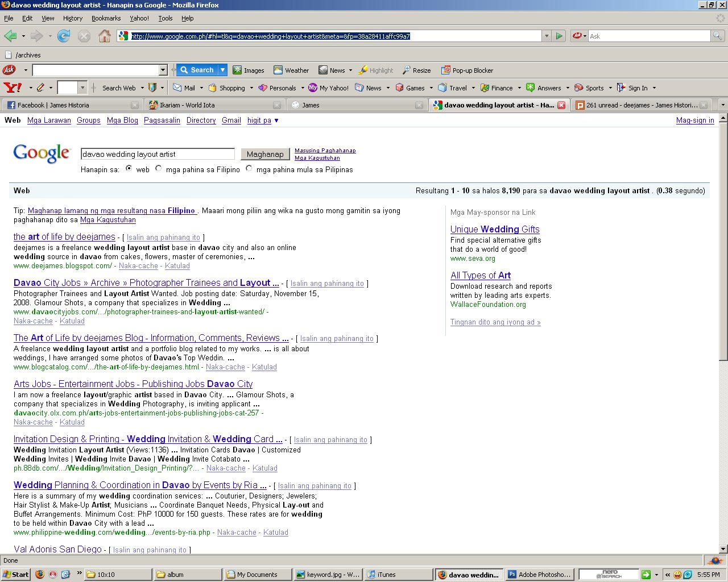This screenshot has width=728, height=582.
Task: Click the Ask toolbar logo icon
Action: (9, 70)
